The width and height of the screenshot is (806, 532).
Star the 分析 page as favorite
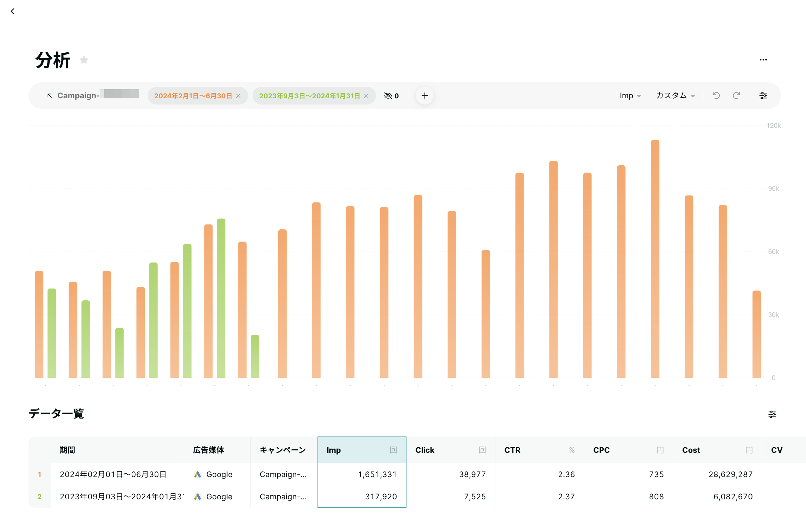pos(84,60)
